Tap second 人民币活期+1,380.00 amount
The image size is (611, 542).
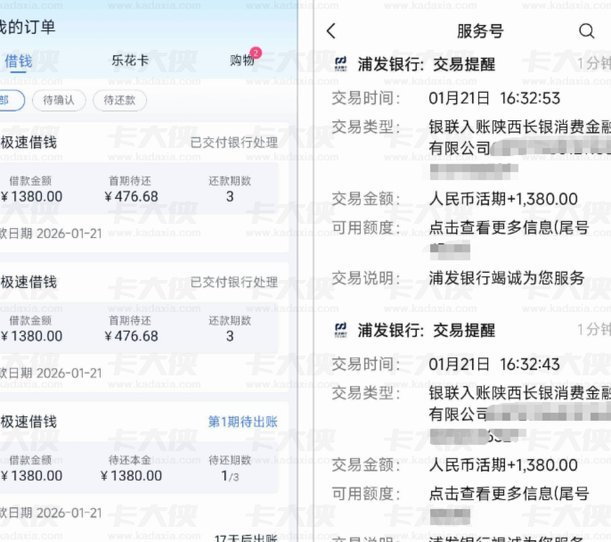503,465
